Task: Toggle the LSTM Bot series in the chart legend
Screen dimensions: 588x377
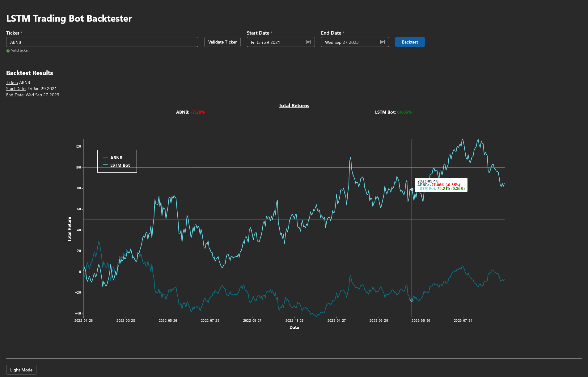Action: (x=116, y=165)
